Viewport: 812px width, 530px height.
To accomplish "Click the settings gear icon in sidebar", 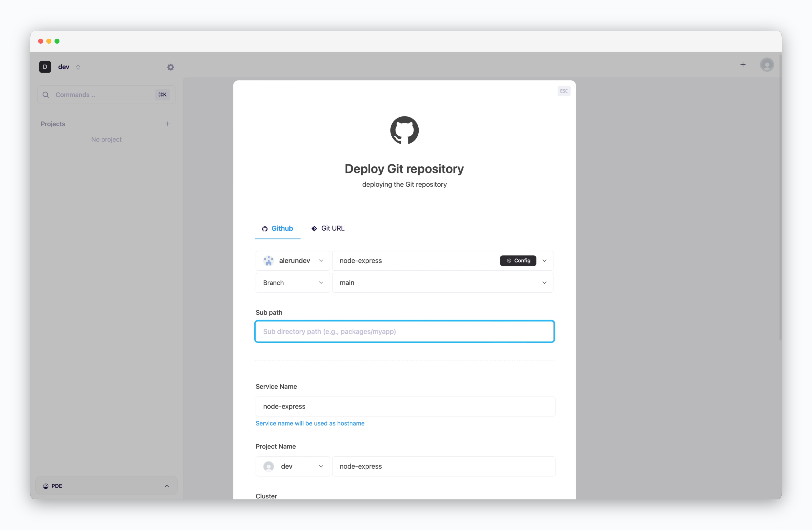I will click(171, 67).
